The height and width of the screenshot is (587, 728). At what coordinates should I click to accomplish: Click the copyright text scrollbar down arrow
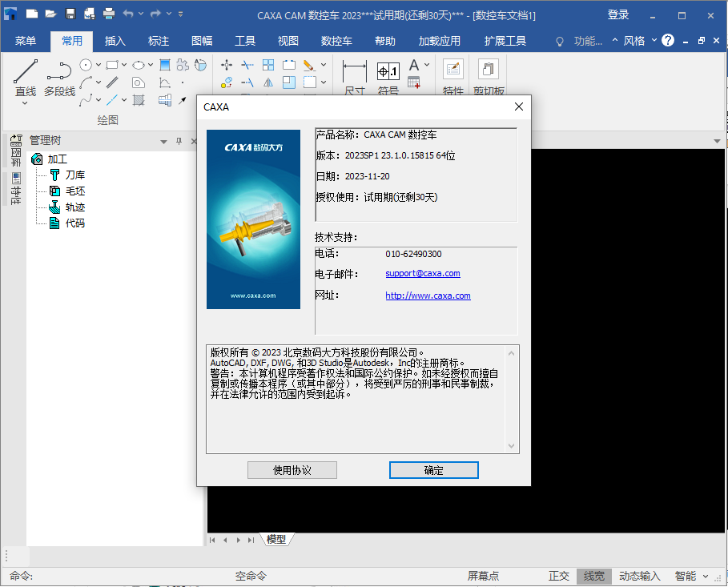(511, 446)
